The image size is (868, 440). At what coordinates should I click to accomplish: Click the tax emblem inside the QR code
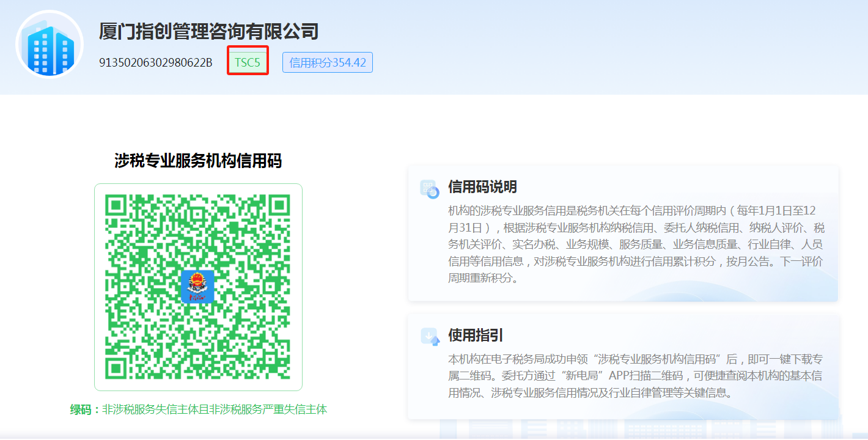point(197,287)
